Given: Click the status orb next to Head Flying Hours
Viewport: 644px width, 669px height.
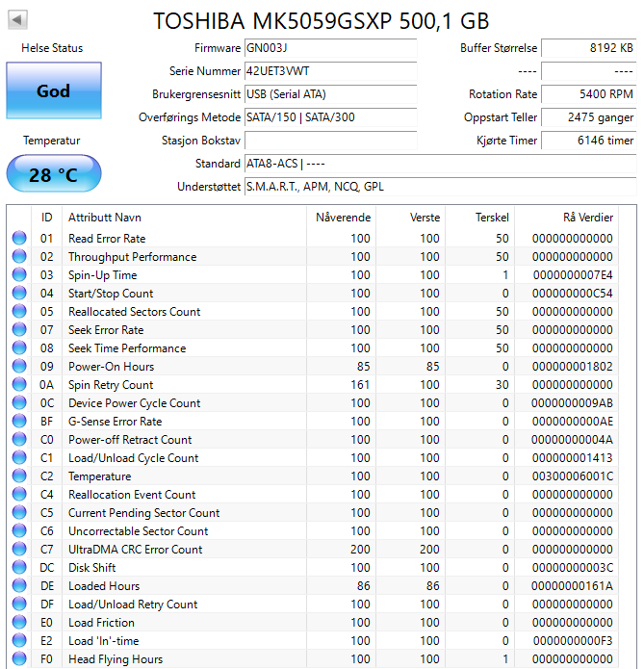Looking at the screenshot, I should point(19,659).
